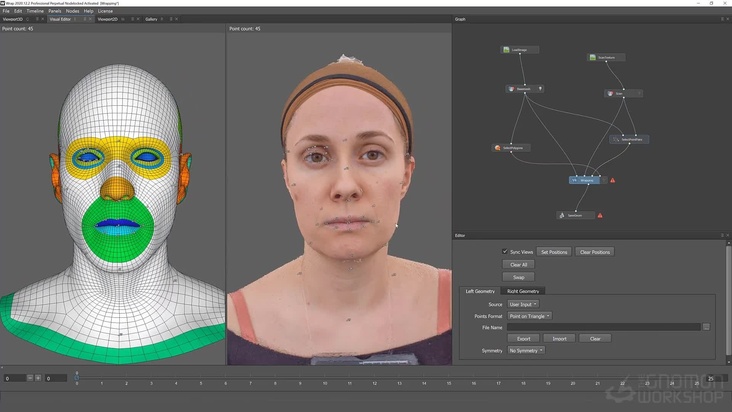The width and height of the screenshot is (732, 412).
Task: Open the Timeline menu
Action: point(35,11)
